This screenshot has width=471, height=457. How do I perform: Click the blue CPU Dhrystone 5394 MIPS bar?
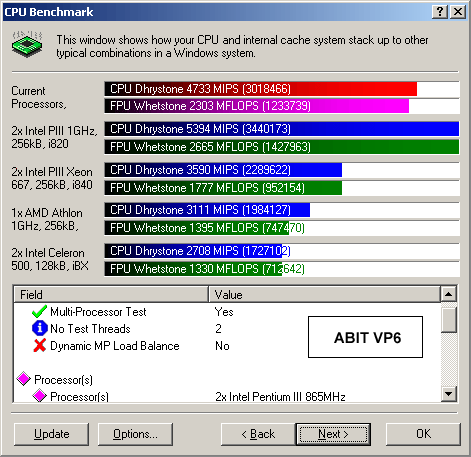(x=282, y=129)
